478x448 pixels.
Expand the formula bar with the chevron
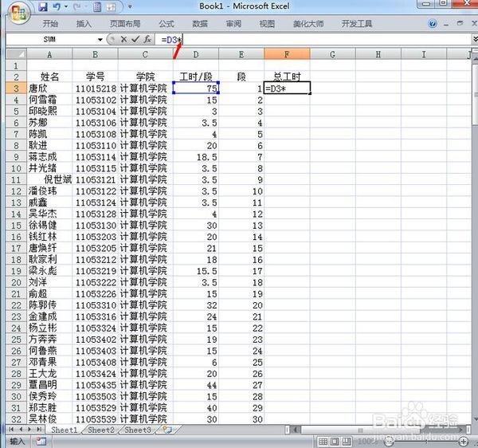tap(475, 39)
